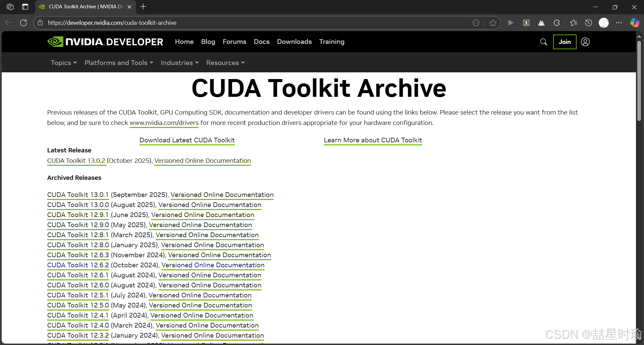The height and width of the screenshot is (345, 644).
Task: Click the user account icon beside Join
Action: pos(585,42)
